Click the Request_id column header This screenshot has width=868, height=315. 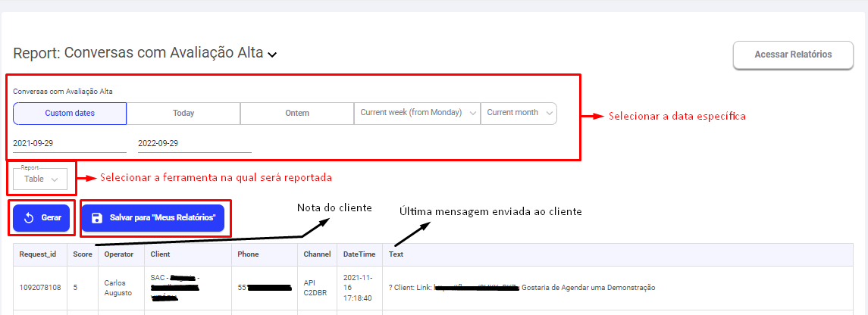click(38, 254)
